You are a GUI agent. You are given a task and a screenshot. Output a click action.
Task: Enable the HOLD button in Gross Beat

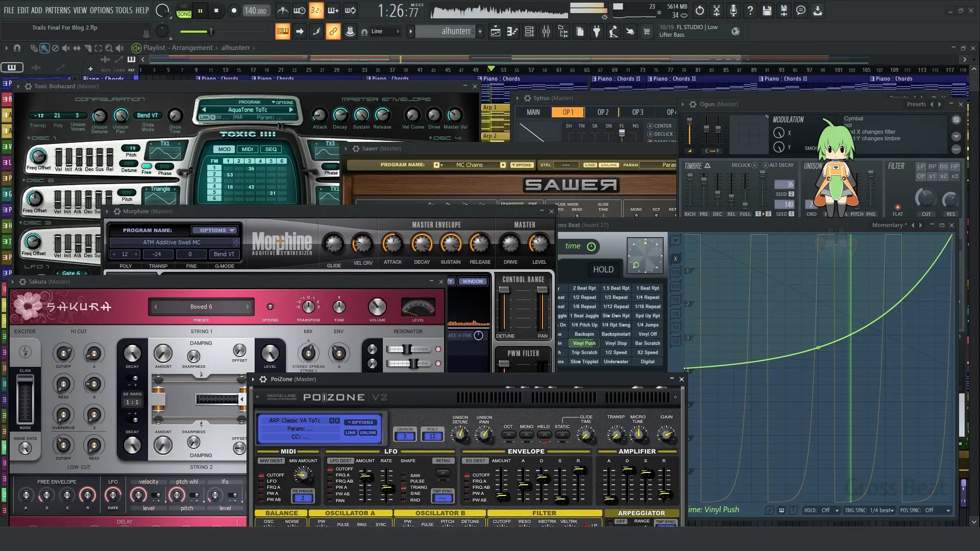point(603,269)
